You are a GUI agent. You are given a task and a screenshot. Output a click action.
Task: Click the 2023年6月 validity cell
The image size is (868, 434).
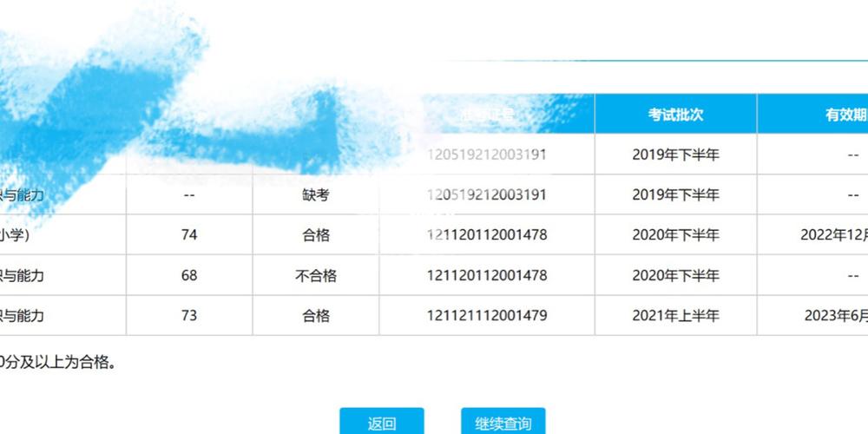[x=836, y=316]
